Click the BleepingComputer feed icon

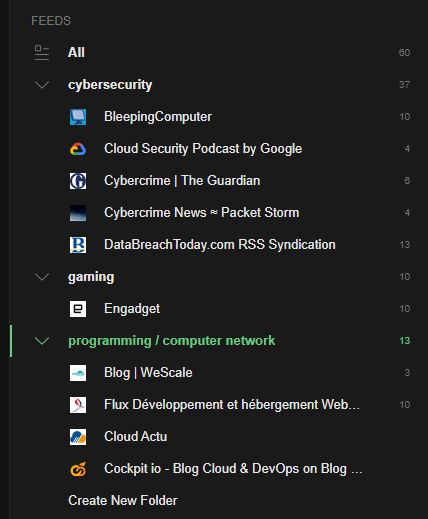[78, 117]
